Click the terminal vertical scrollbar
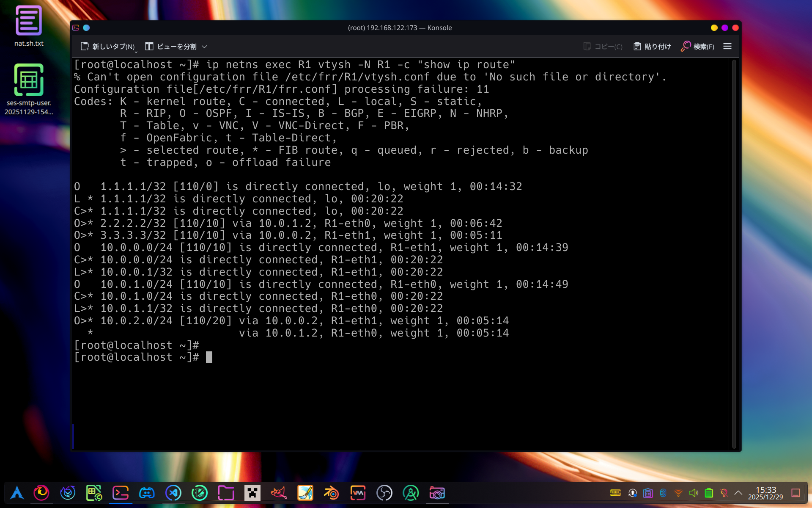The width and height of the screenshot is (812, 508). click(734, 254)
